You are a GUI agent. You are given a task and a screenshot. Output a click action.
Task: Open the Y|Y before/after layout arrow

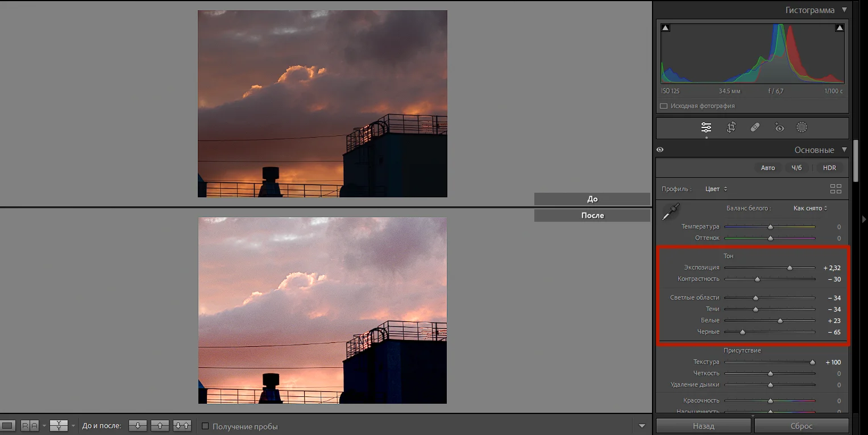[73, 426]
